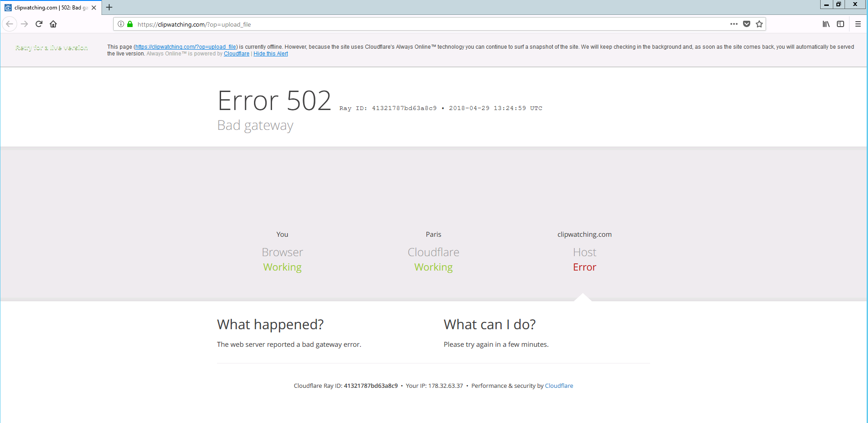
Task: Close the browser window
Action: [x=855, y=5]
